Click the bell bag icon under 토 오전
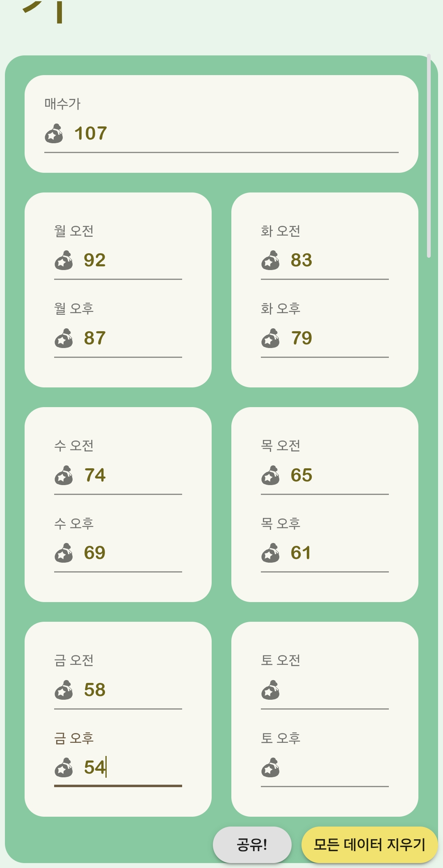This screenshot has height=868, width=443. pos(270,690)
